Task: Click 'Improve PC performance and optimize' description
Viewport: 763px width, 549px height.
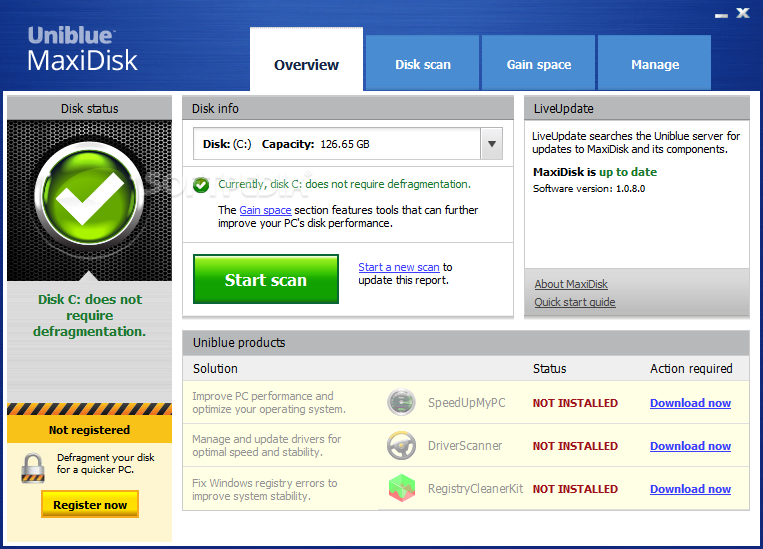Action: point(269,403)
